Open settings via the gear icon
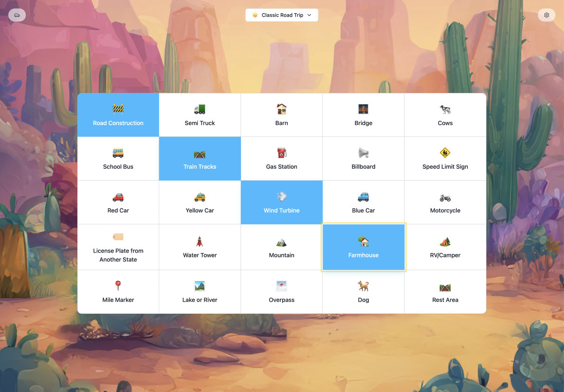This screenshot has height=392, width=564. point(546,15)
